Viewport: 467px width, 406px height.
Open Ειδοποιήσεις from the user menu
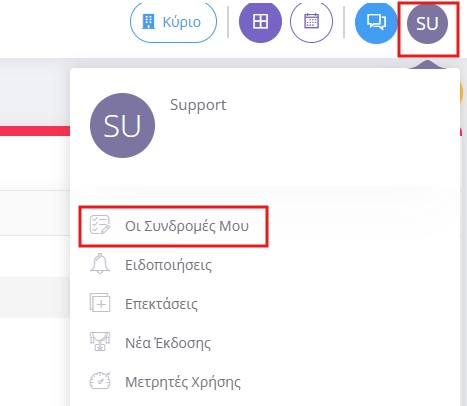pos(168,265)
